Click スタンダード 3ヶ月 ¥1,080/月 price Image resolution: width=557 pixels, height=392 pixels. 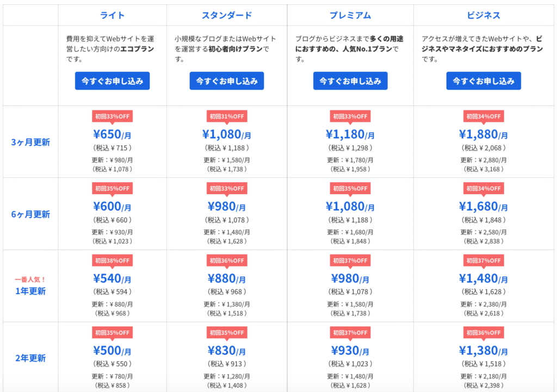[x=227, y=135]
